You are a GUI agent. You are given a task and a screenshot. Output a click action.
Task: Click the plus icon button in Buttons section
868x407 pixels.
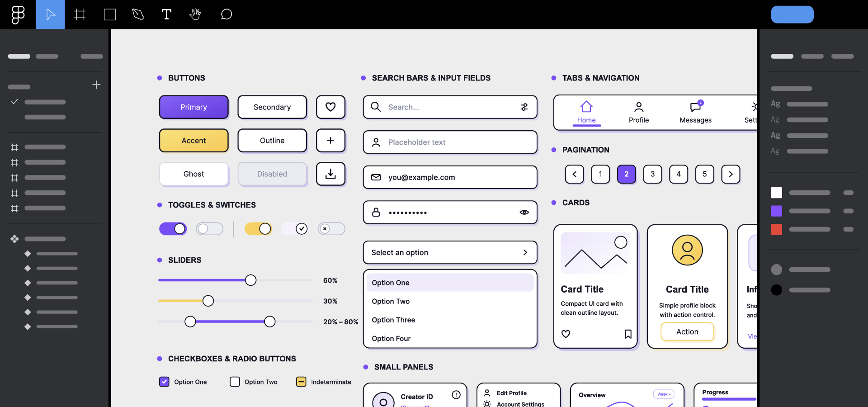point(330,141)
